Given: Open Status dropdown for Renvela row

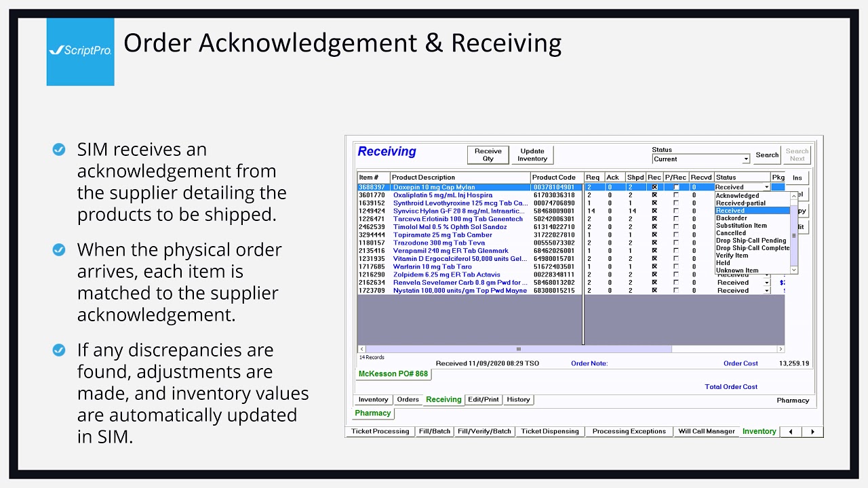Looking at the screenshot, I should click(767, 283).
